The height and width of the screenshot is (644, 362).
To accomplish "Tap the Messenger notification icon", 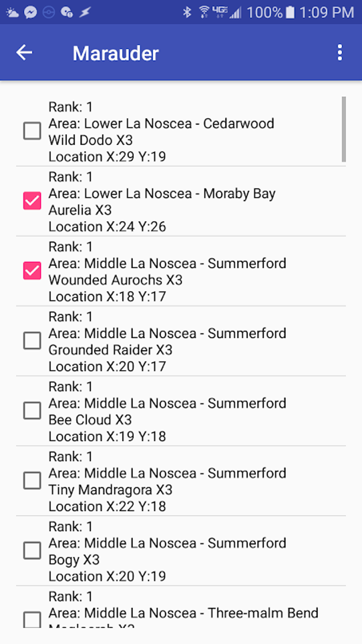I will 31,12.
